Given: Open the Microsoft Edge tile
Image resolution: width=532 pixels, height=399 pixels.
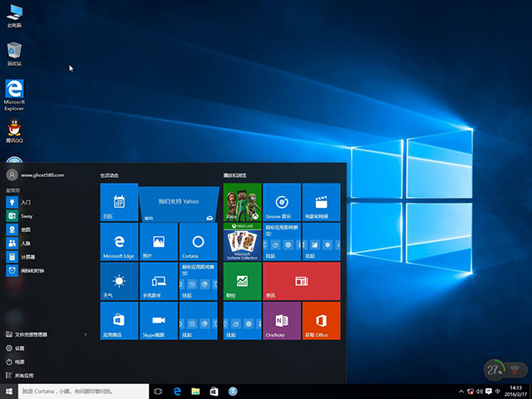Looking at the screenshot, I should tap(119, 240).
